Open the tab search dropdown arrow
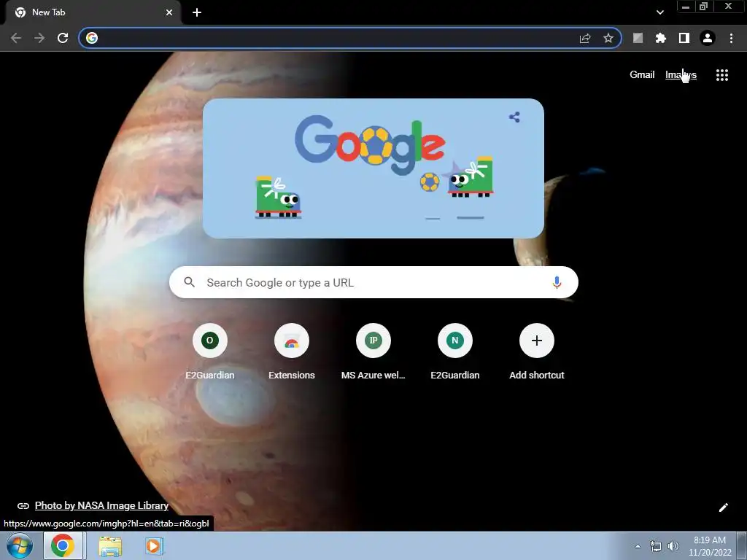This screenshot has height=560, width=747. [x=659, y=12]
